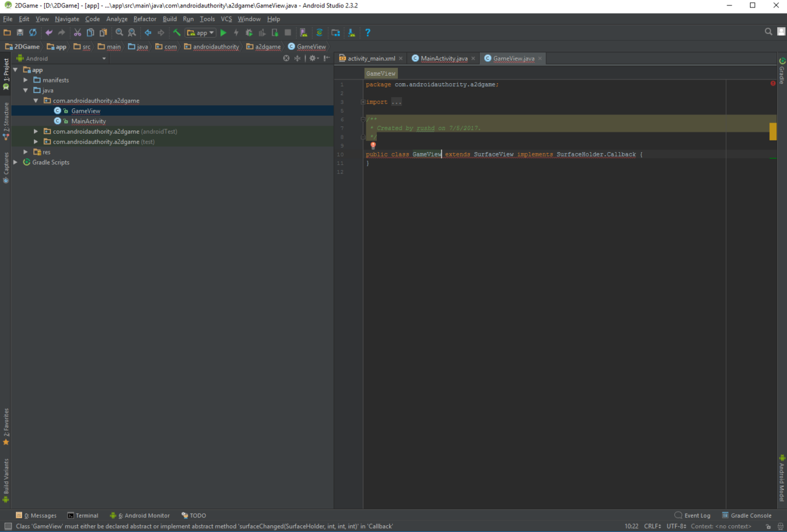Click the yellow warning marker on scrollbar

(x=773, y=131)
